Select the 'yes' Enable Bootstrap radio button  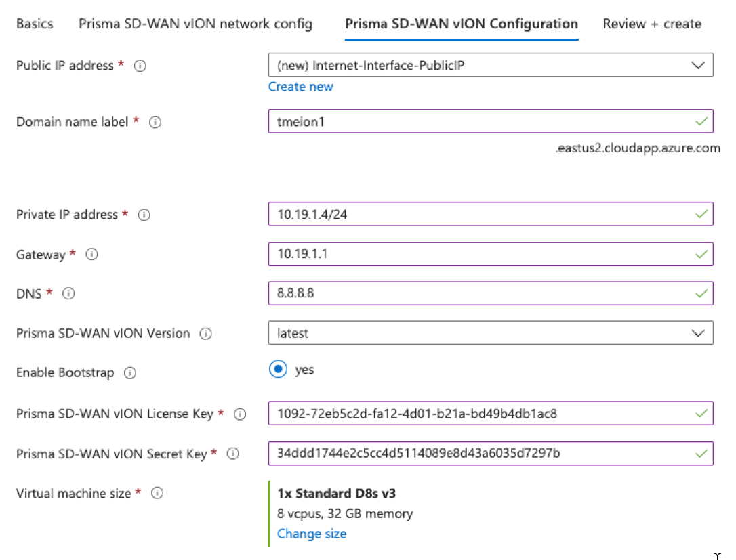pos(278,370)
